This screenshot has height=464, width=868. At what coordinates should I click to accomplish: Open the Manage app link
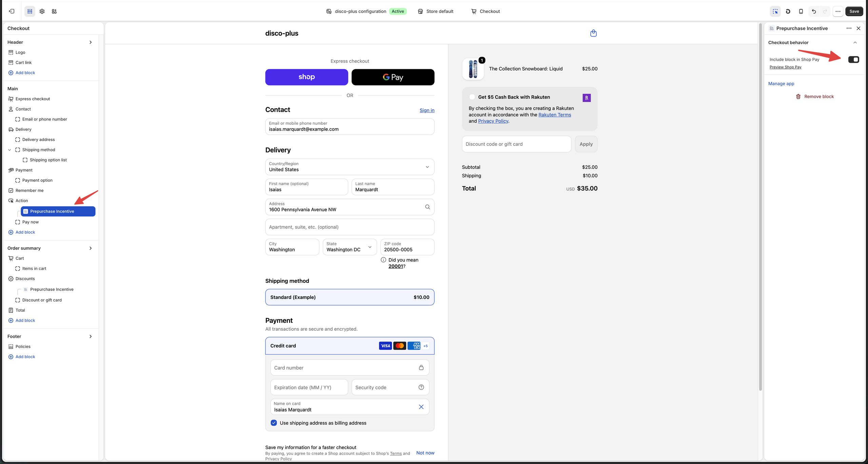tap(781, 83)
